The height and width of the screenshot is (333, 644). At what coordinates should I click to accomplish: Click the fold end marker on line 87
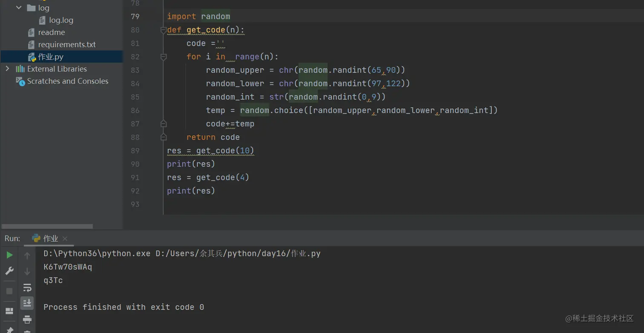click(x=163, y=124)
